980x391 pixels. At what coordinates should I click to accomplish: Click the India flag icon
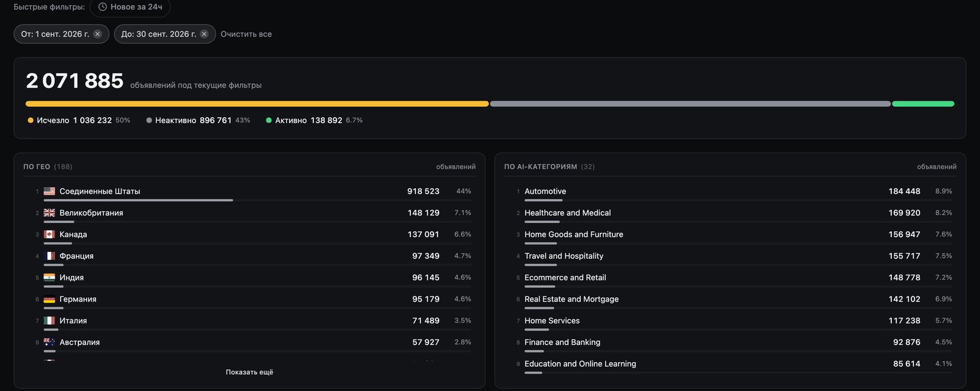(50, 278)
